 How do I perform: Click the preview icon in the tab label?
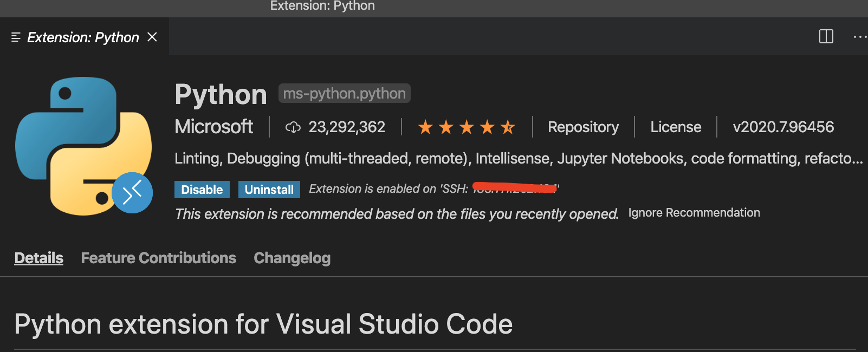[x=16, y=37]
